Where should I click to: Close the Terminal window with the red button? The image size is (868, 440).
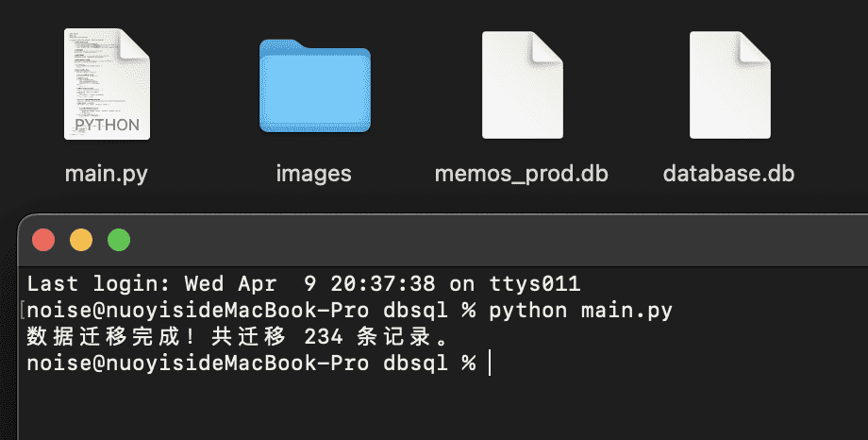(43, 240)
